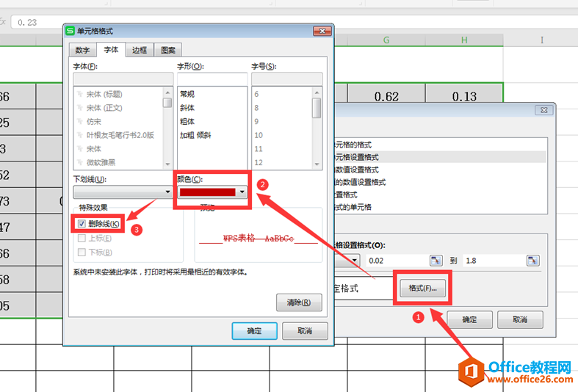Choose 斜体 font style
This screenshot has width=578, height=392.
[187, 108]
